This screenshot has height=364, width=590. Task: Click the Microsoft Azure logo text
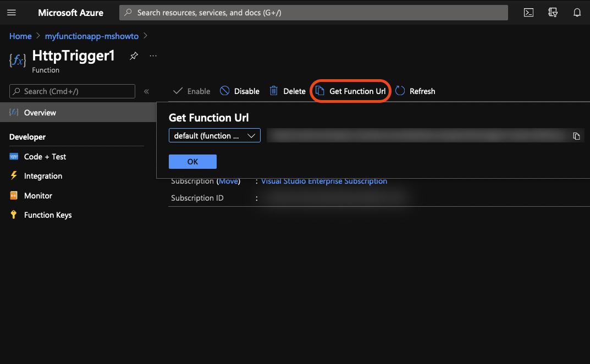71,13
